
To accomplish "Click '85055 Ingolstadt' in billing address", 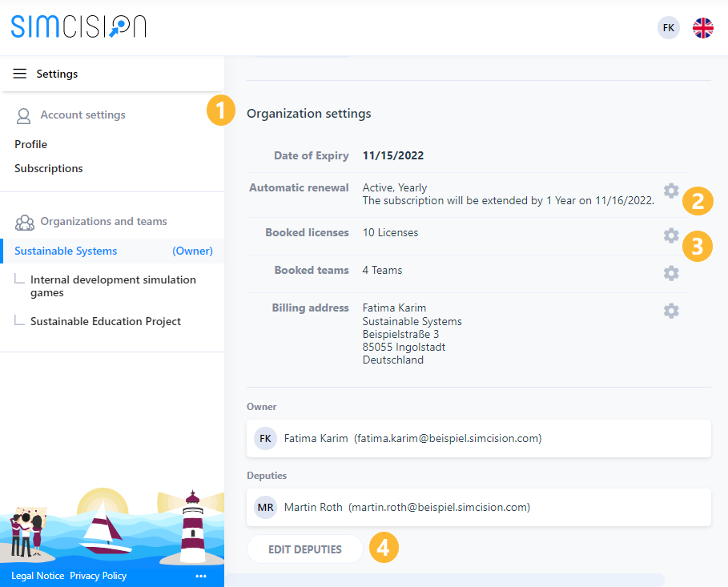I will tap(404, 347).
